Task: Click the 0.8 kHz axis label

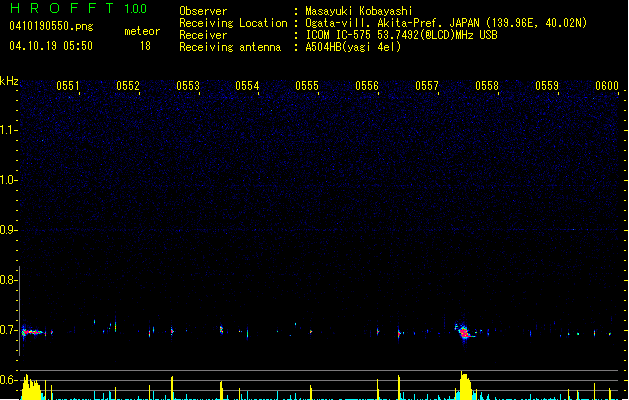Action: pos(8,280)
